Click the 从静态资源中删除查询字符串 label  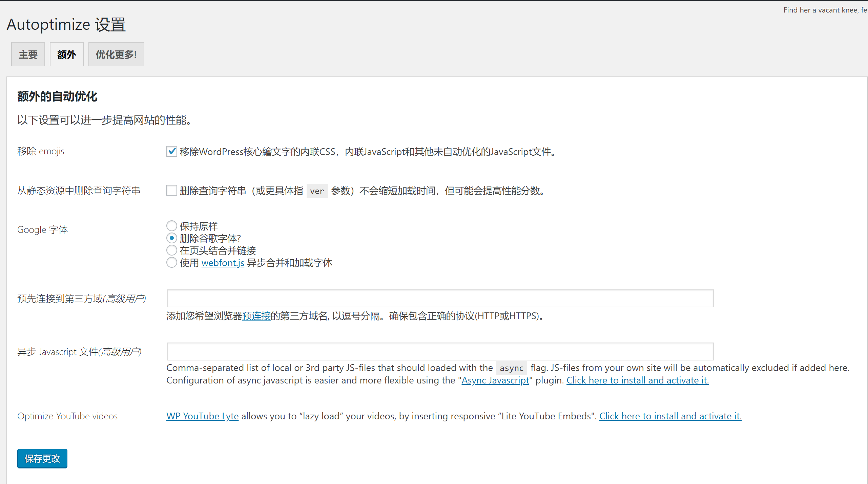(79, 190)
